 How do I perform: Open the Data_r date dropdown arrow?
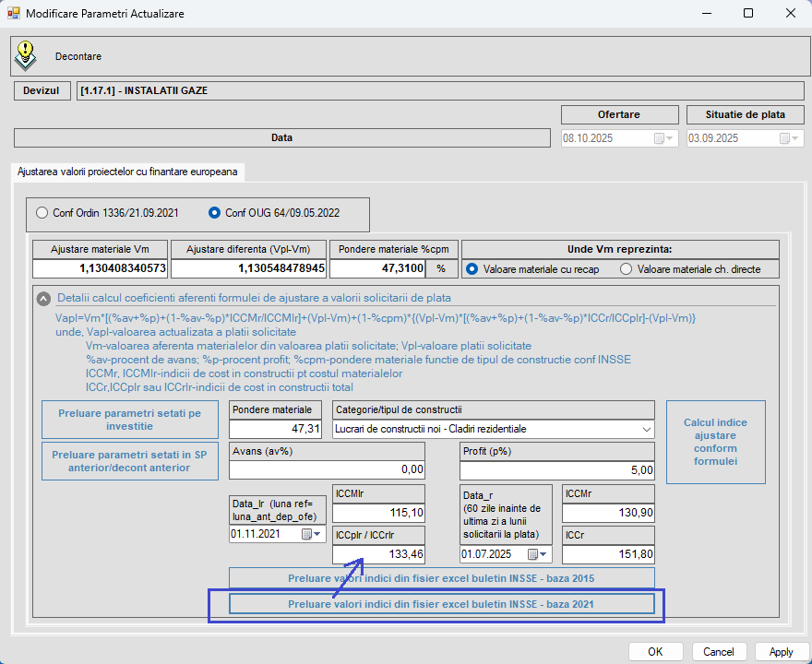(545, 554)
